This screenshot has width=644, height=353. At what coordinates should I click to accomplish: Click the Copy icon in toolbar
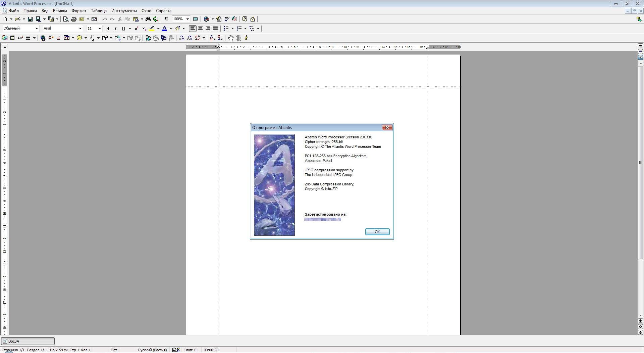(127, 19)
